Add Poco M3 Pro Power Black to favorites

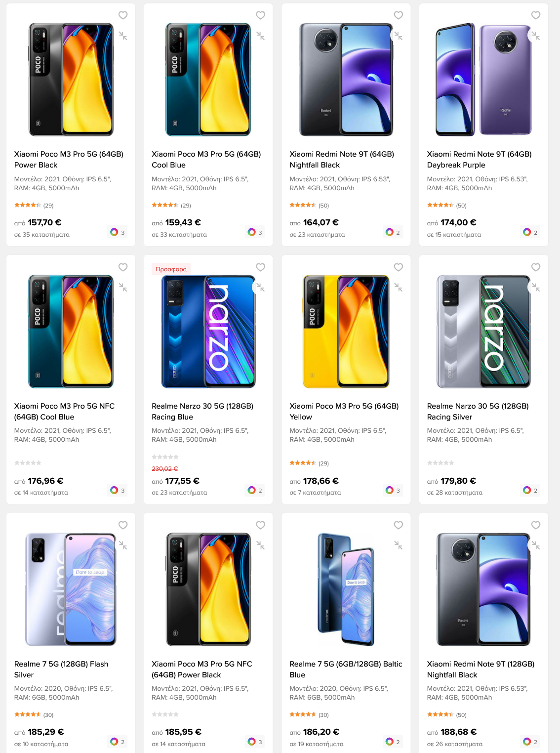point(123,15)
